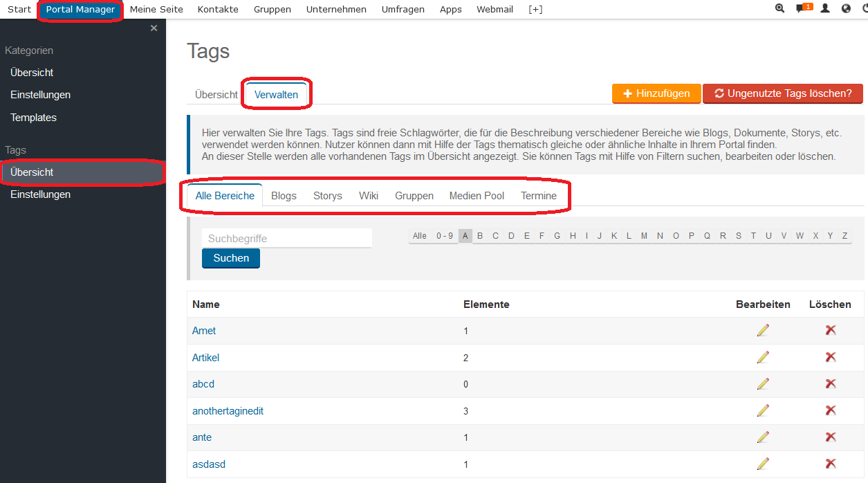The image size is (868, 483).
Task: Expand the [+] more menu item
Action: [535, 9]
